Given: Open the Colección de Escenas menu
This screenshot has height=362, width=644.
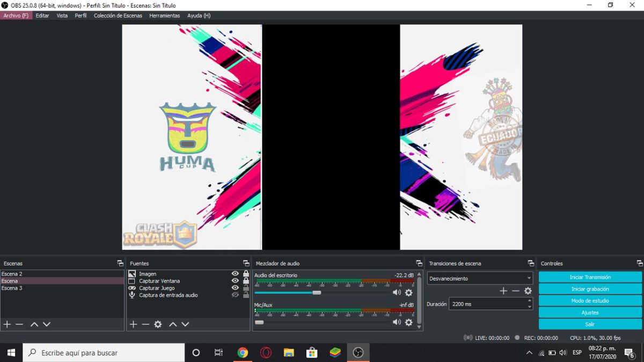Looking at the screenshot, I should tap(118, 16).
